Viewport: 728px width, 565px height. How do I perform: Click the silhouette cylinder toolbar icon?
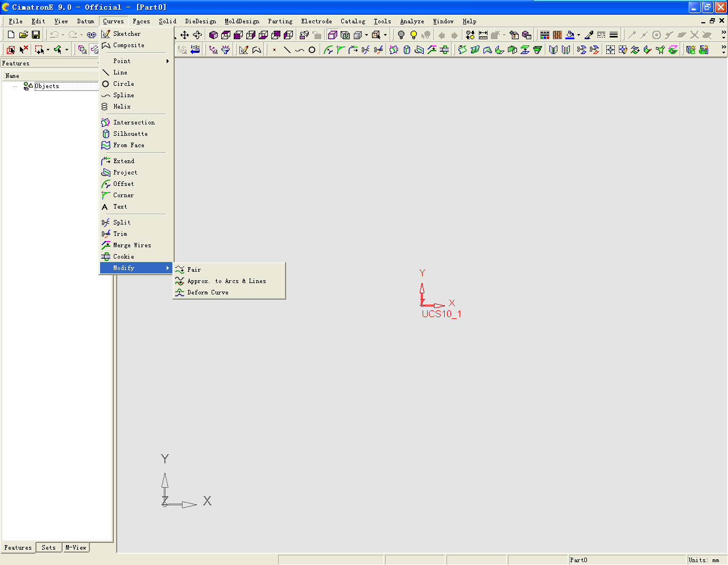[x=407, y=50]
